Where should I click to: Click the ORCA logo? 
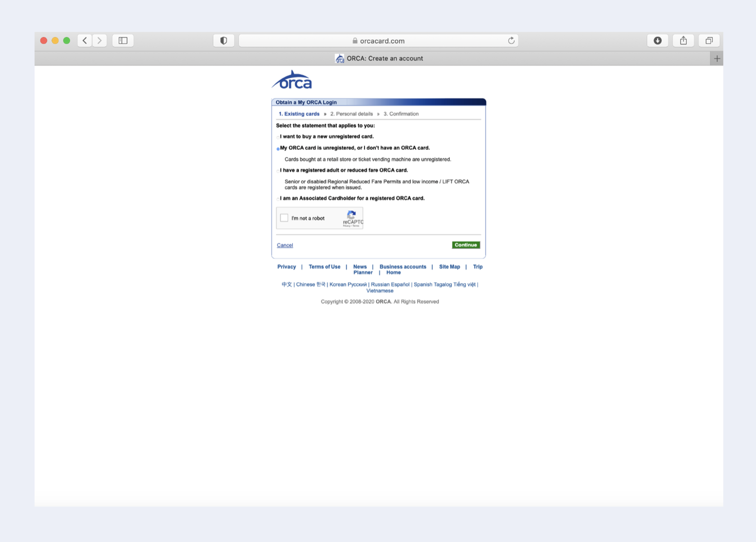292,80
